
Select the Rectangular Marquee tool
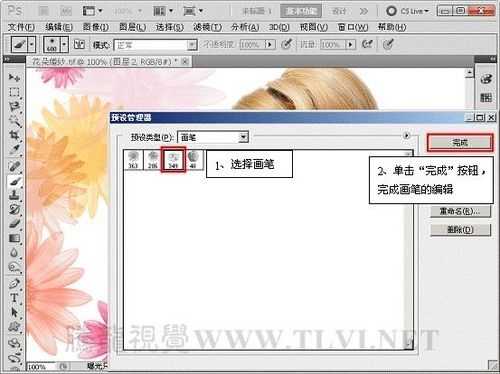tap(14, 92)
